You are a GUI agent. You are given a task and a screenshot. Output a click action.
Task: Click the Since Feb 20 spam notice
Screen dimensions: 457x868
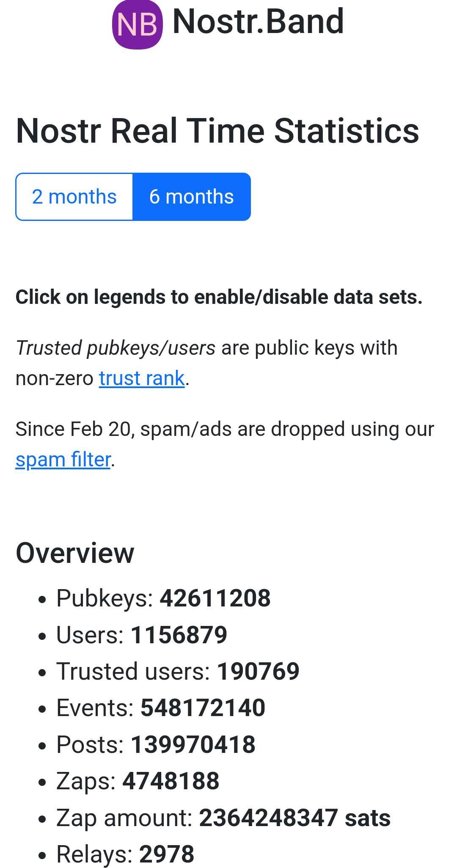(x=225, y=444)
